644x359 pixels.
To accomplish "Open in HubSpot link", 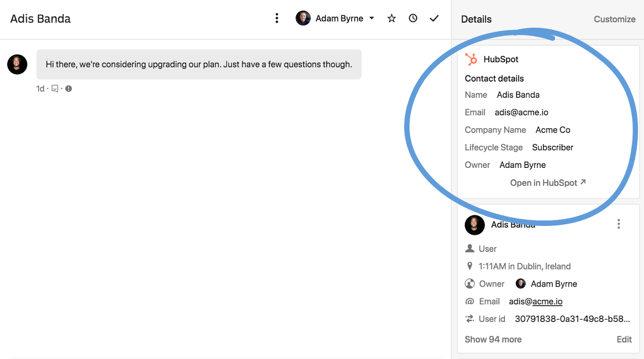I will (548, 183).
